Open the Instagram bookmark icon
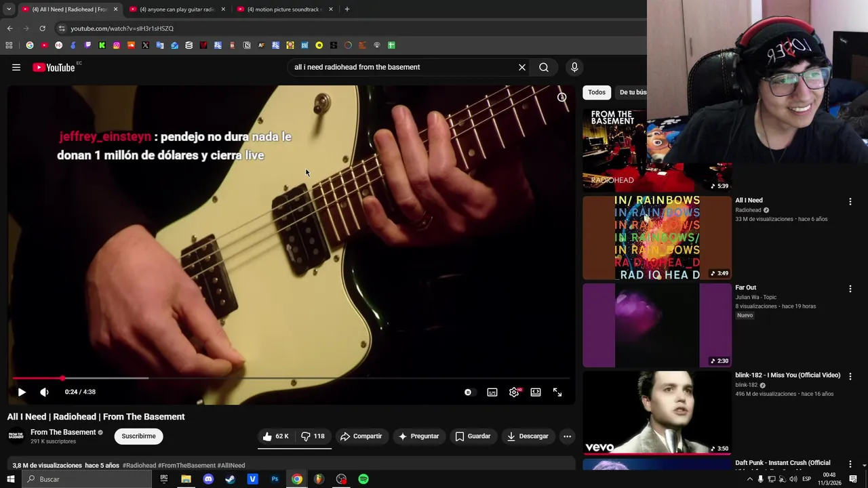This screenshot has width=868, height=488. [x=117, y=45]
